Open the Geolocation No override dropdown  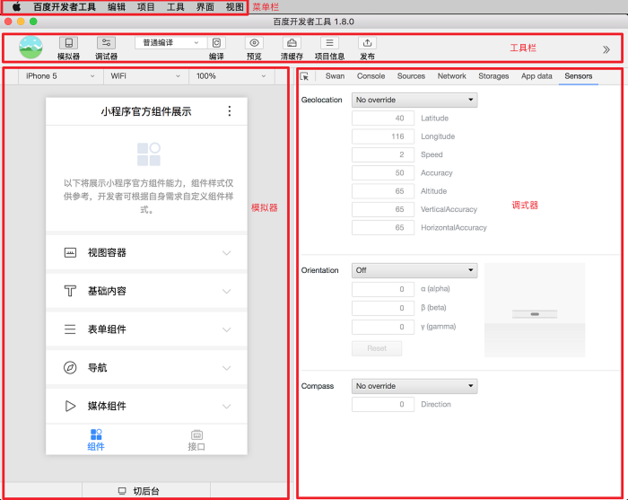click(414, 100)
